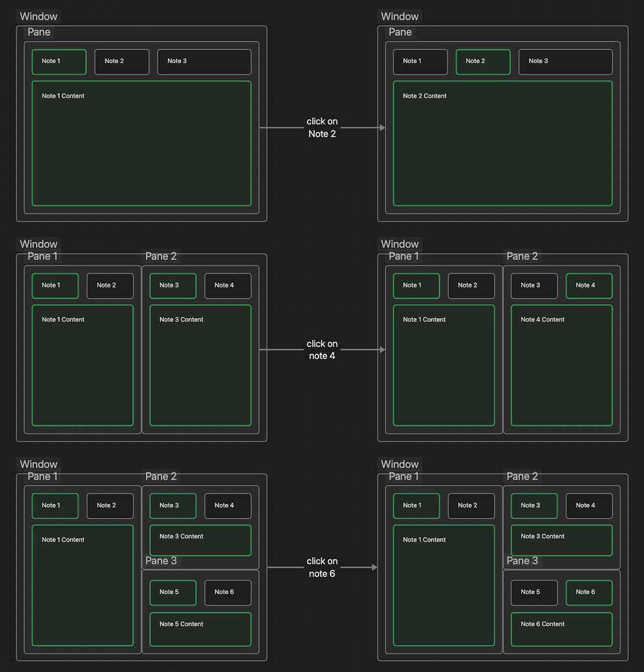Click Note 1 tab in three-pane window showing Note 6 Content
The width and height of the screenshot is (644, 672).
[416, 506]
